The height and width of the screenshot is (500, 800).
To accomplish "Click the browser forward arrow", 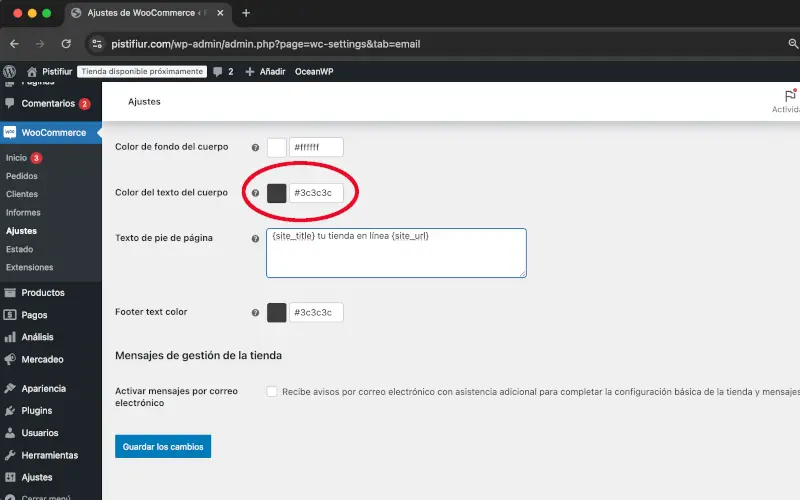I will (40, 44).
